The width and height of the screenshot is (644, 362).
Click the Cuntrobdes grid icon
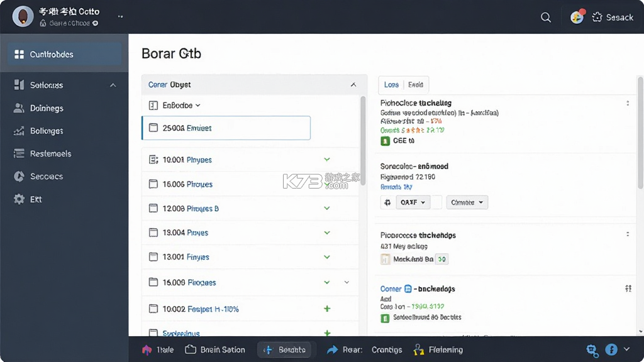(19, 54)
